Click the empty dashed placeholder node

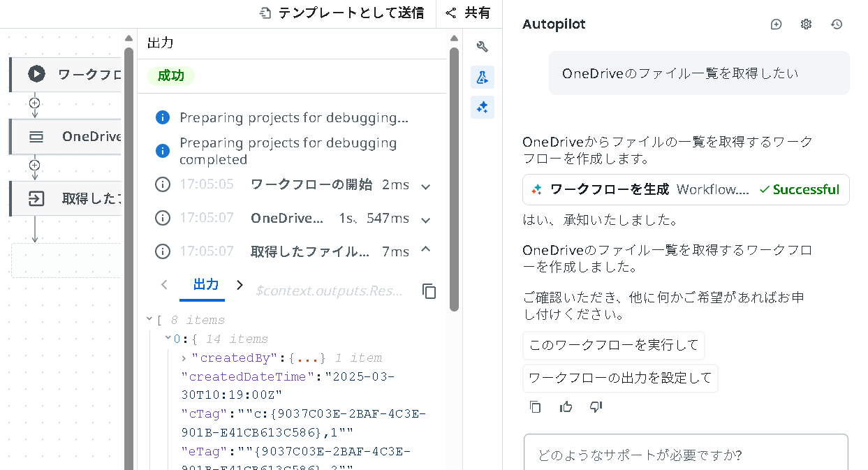pos(66,260)
